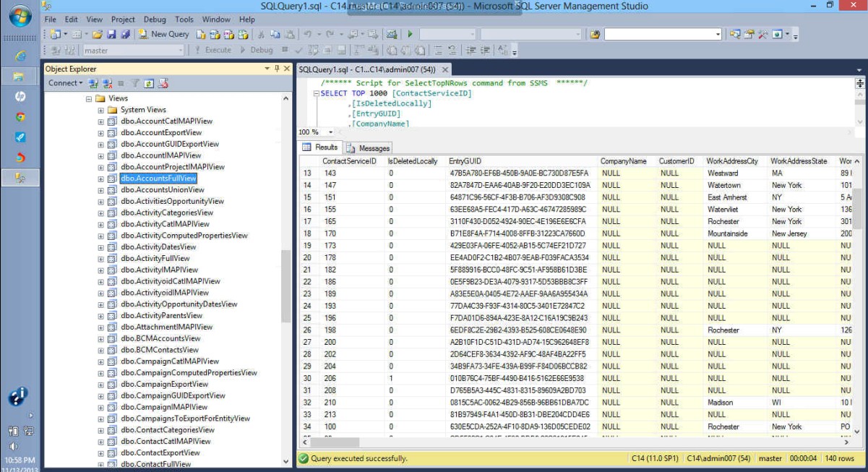Click the Find in Files icon
Image resolution: width=868 pixels, height=472 pixels.
[x=595, y=34]
